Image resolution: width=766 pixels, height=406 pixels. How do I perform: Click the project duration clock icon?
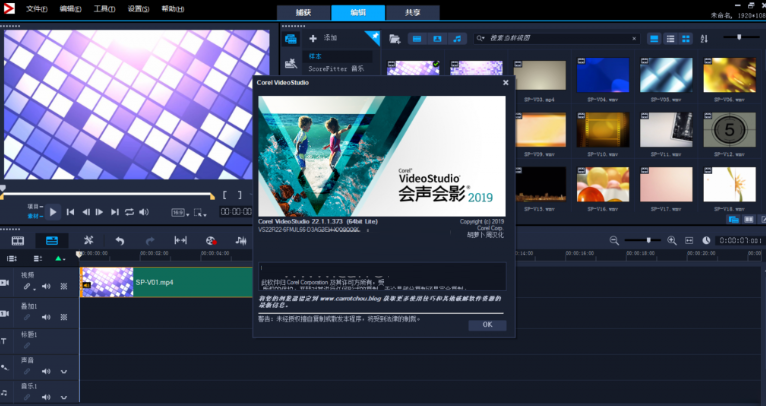(706, 240)
